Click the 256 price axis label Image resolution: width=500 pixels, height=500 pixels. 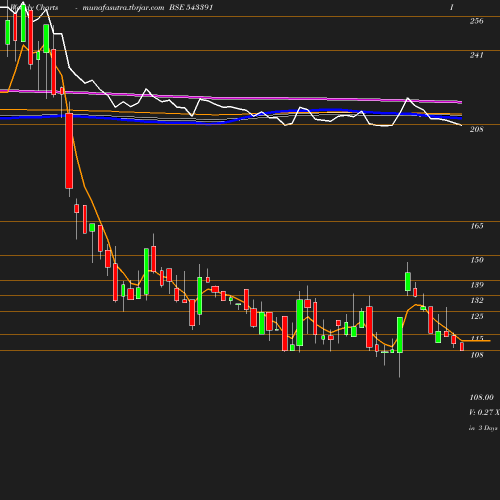[476, 21]
